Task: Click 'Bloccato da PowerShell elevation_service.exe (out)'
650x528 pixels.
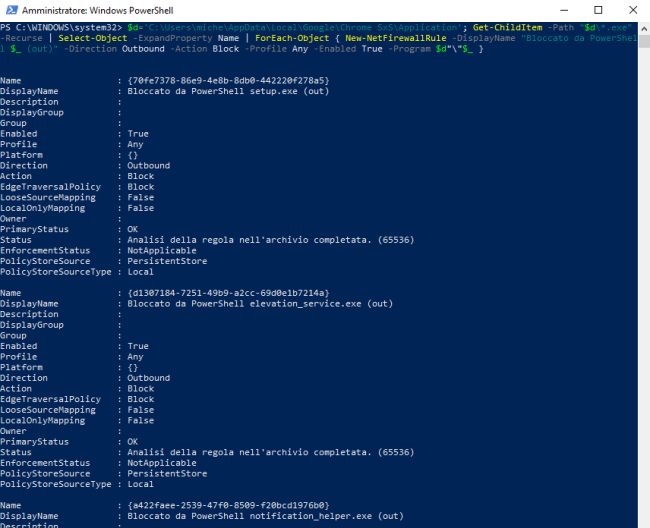Action: pyautogui.click(x=260, y=304)
